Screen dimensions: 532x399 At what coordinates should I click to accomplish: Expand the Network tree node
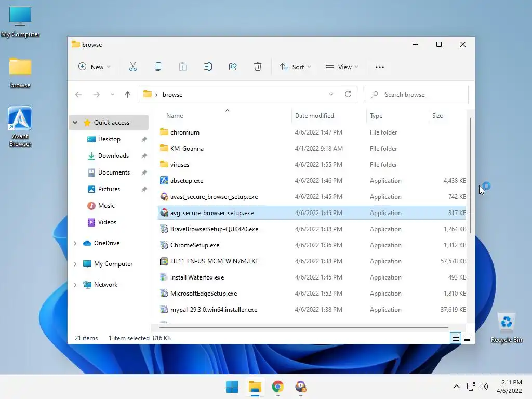[75, 285]
